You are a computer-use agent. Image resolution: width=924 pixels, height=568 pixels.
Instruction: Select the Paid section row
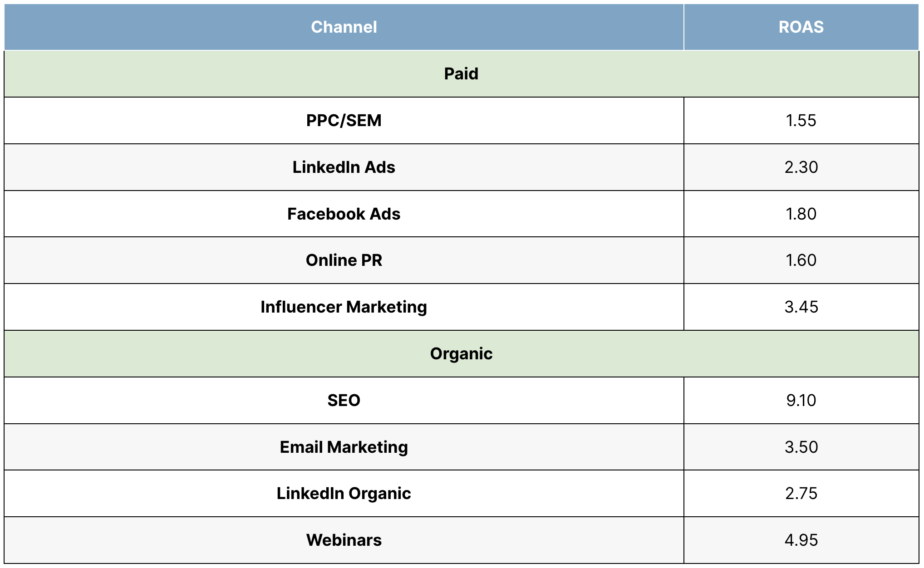click(x=461, y=74)
